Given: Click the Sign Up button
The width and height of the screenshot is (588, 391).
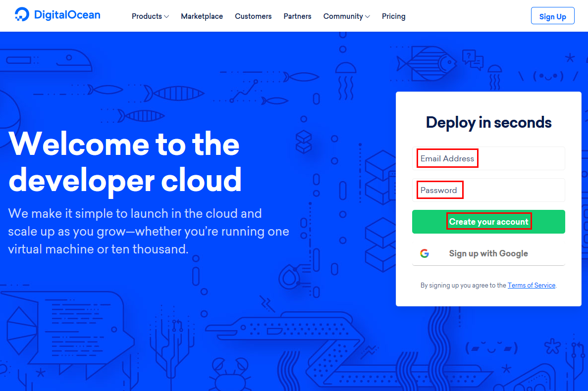Looking at the screenshot, I should [x=552, y=16].
